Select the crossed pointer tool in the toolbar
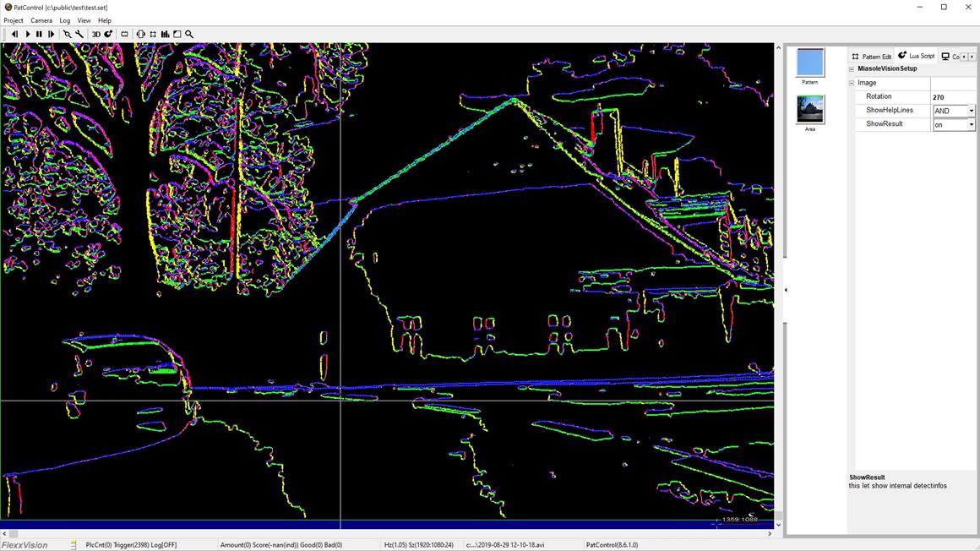Viewport: 980px width, 551px height. (67, 35)
